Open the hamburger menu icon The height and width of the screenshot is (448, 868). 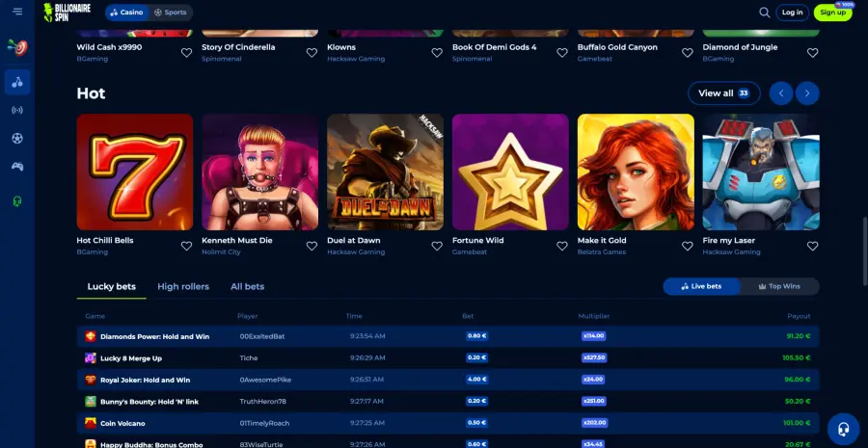[17, 12]
